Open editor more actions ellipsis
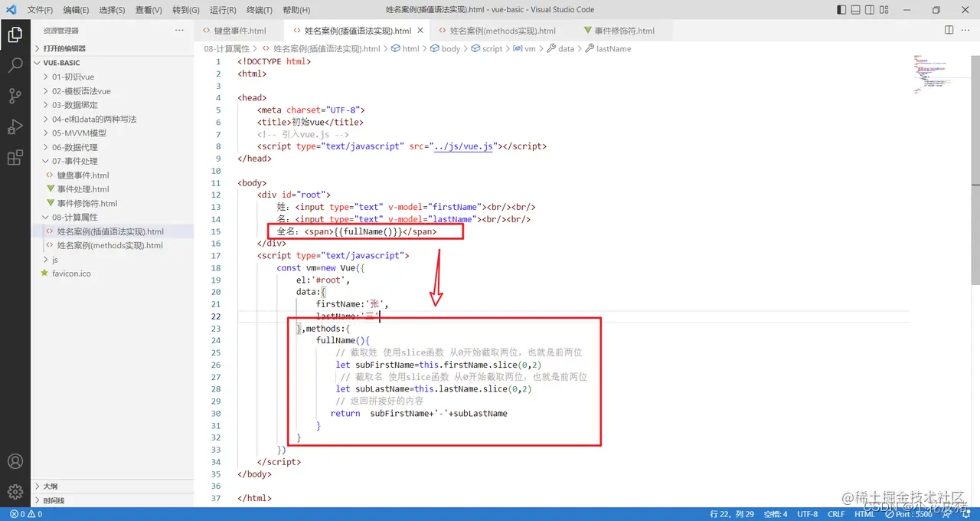The height and width of the screenshot is (521, 980). coord(966,30)
